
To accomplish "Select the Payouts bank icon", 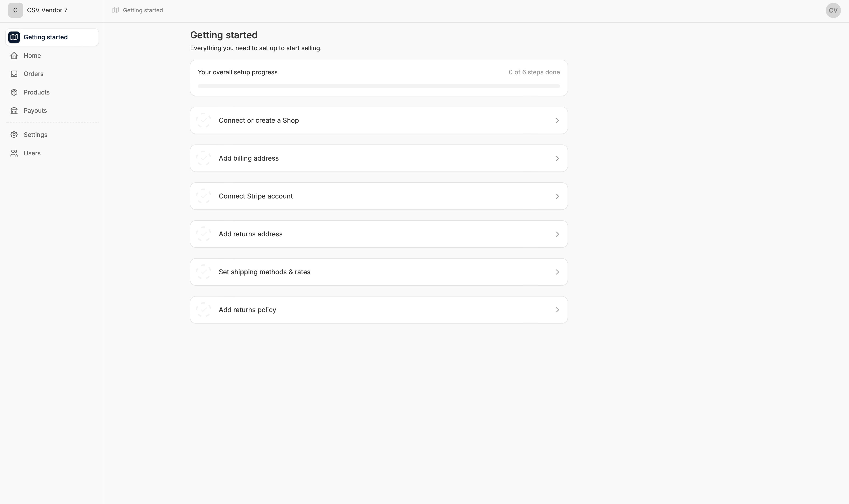I will (14, 110).
